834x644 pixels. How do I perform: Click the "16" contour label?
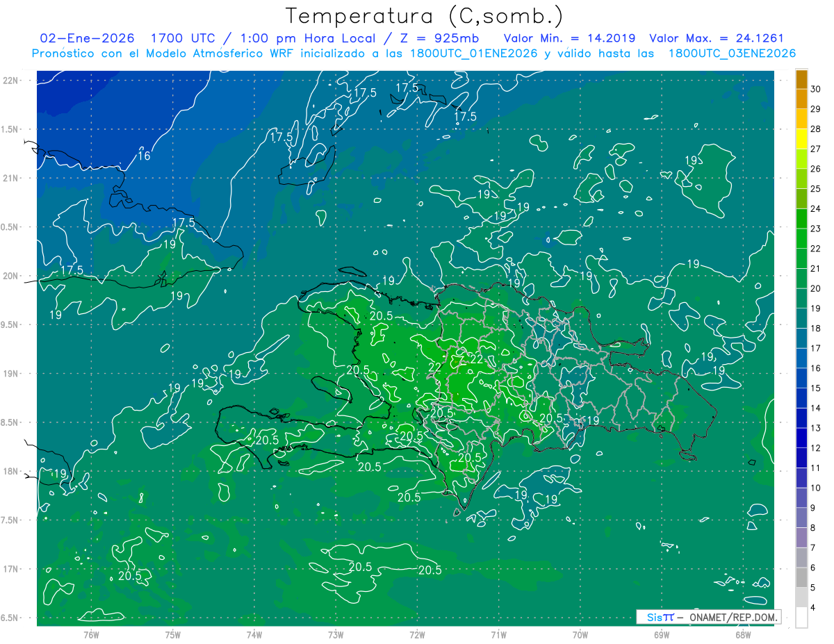click(x=144, y=156)
